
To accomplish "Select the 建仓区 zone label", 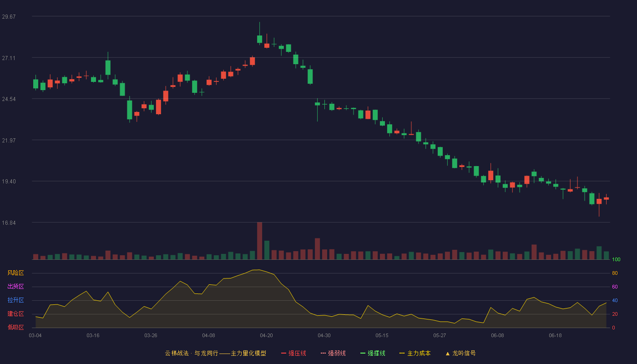I will 16,314.
